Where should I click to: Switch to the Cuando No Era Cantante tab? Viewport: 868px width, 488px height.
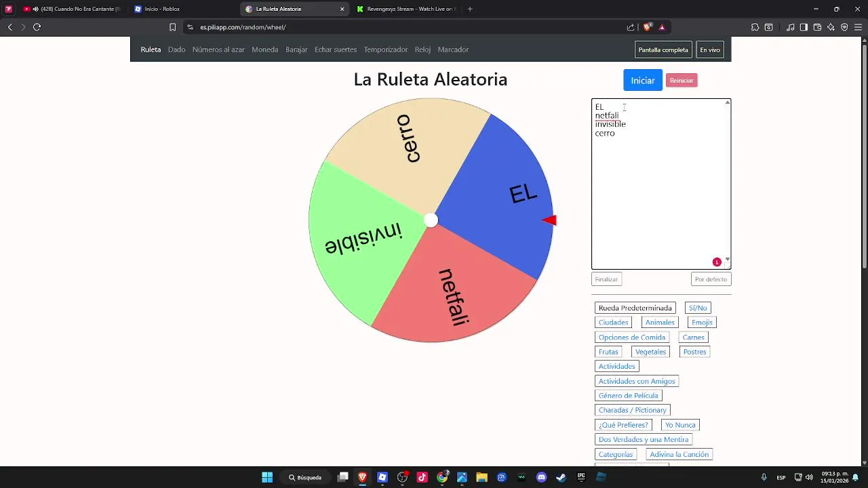pos(73,9)
